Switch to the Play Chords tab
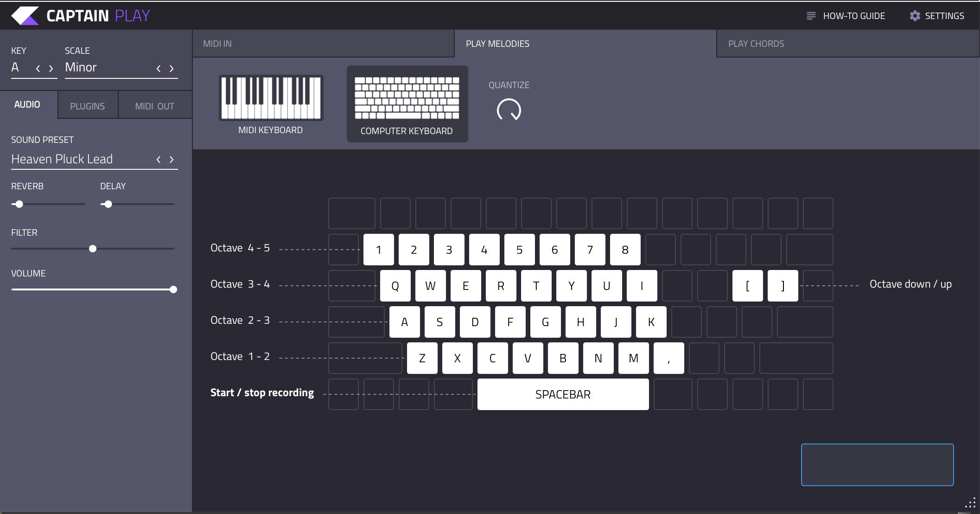 coord(756,44)
